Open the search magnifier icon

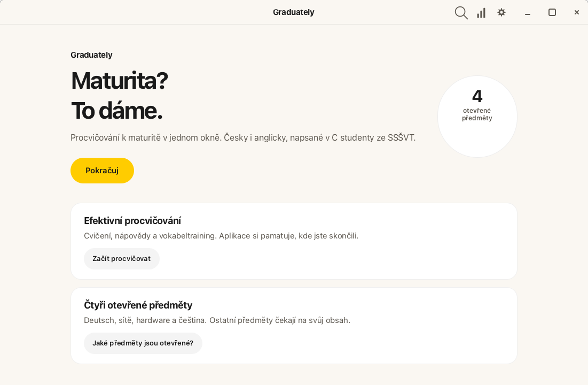(x=461, y=13)
